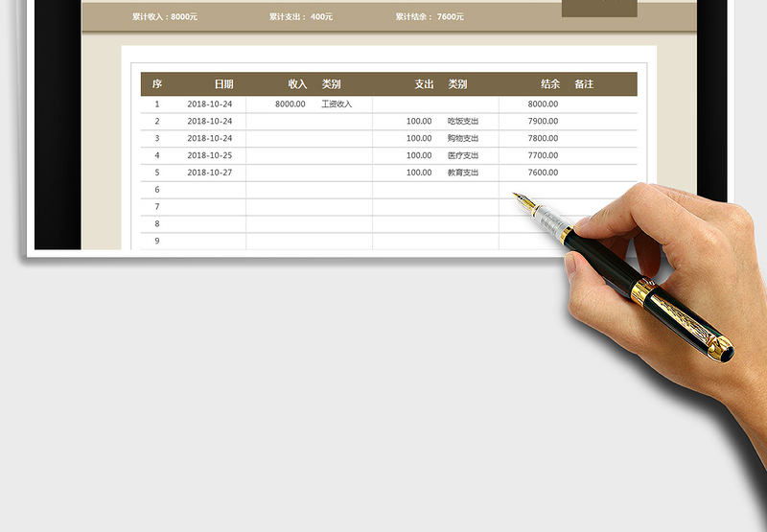Click the 累计结余 7600元 summary text
The image size is (767, 532).
tap(430, 16)
